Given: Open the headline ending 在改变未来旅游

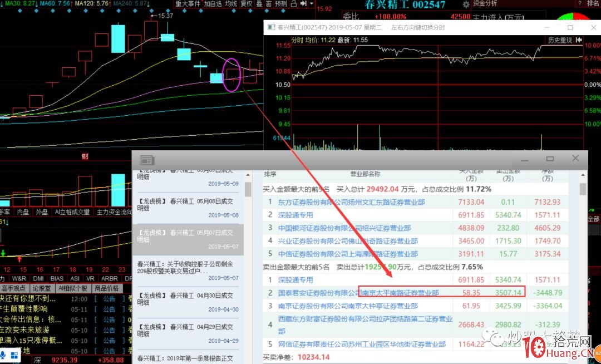Looking at the screenshot, I should point(25,330).
